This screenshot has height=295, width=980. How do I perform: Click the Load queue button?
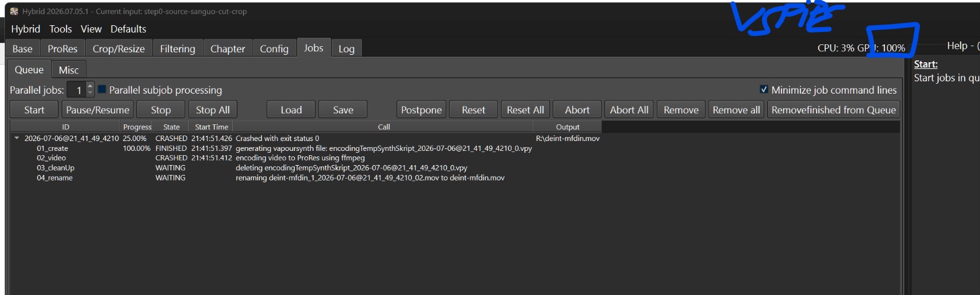291,110
